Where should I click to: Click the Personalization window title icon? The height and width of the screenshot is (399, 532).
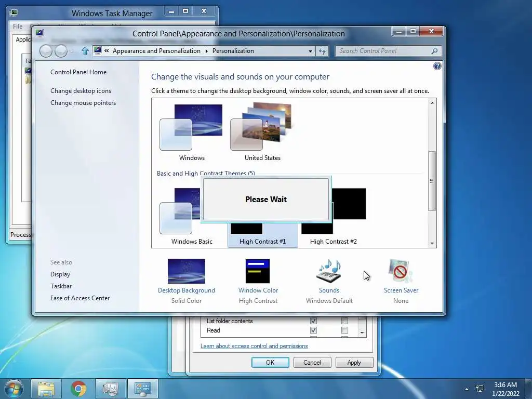(x=39, y=33)
